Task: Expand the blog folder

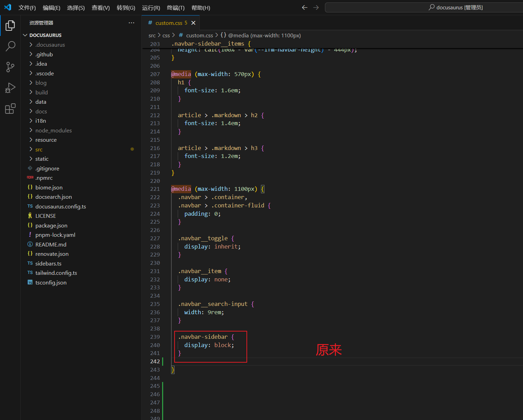Action: point(81,83)
